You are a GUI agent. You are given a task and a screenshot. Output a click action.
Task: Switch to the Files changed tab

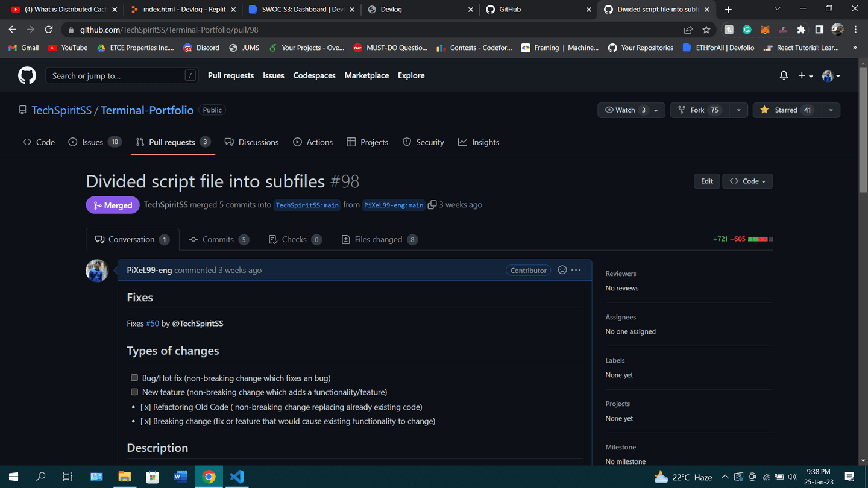(x=379, y=239)
